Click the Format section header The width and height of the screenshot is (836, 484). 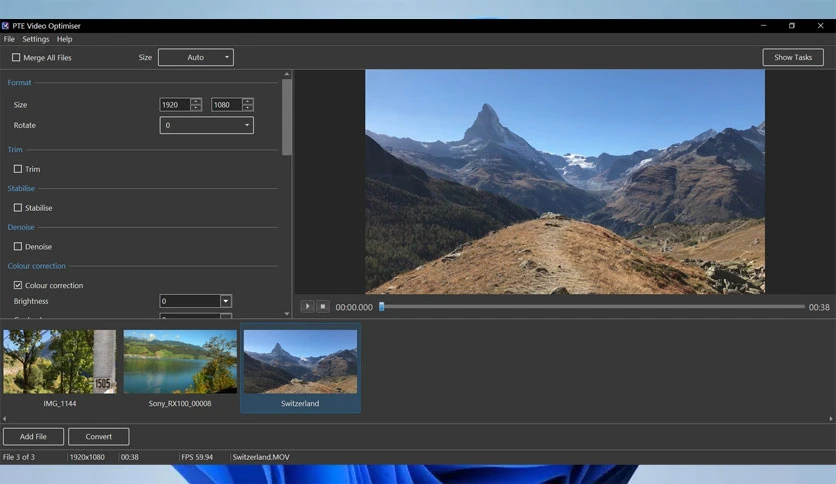pyautogui.click(x=19, y=83)
